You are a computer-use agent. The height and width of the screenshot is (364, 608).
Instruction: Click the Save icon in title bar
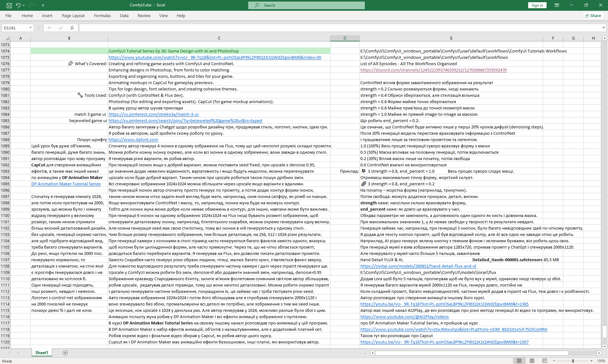click(x=9, y=5)
